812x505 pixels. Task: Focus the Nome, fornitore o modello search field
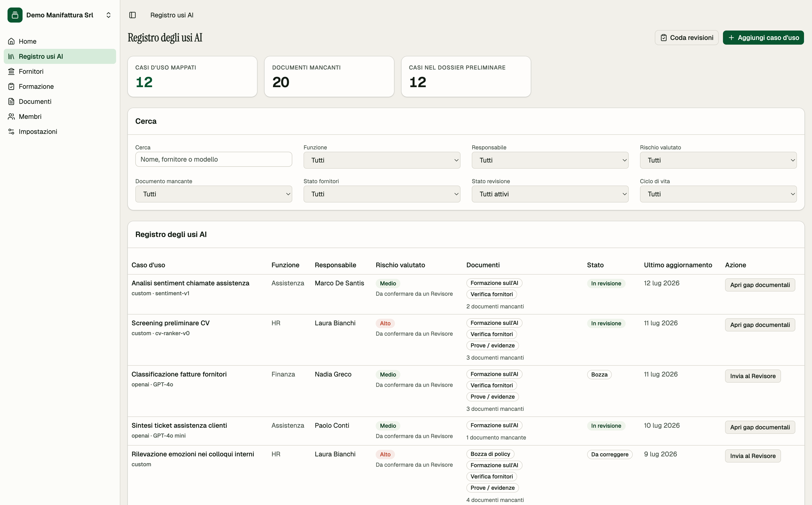(x=214, y=159)
